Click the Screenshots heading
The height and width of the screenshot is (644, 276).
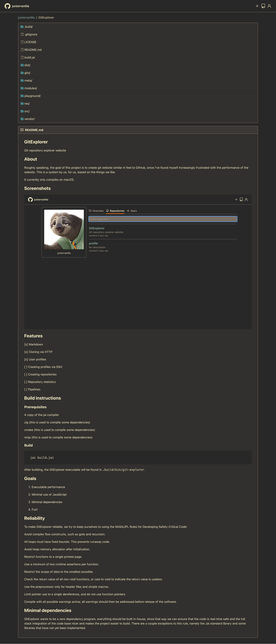(37, 188)
